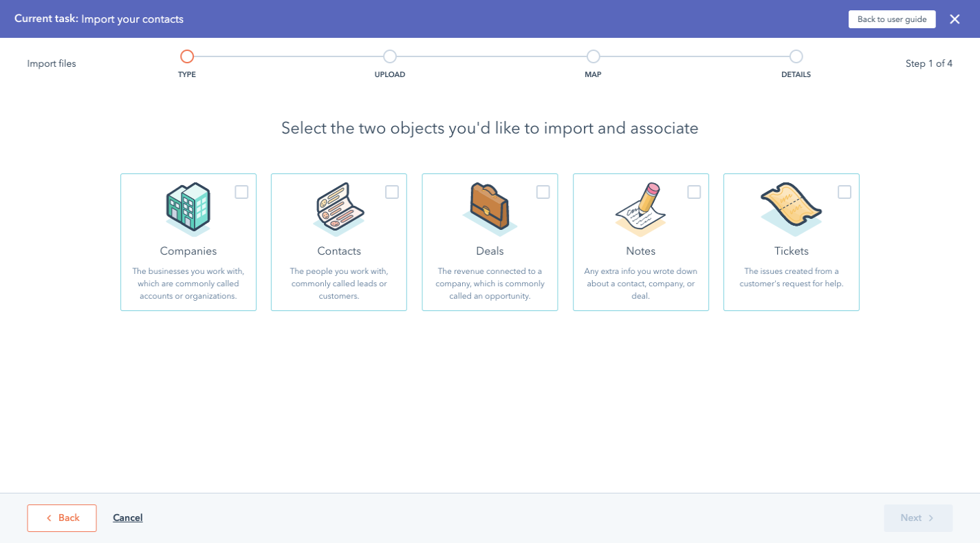Click the Companies description text

click(x=188, y=284)
